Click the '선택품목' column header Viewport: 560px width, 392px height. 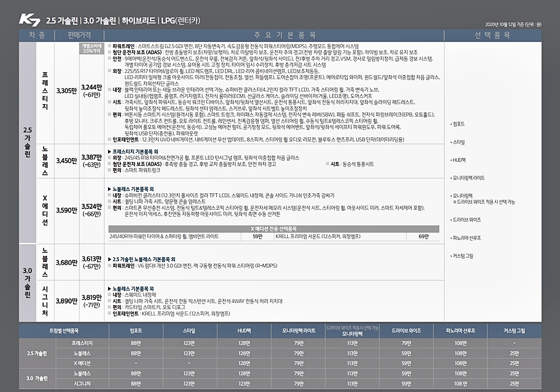pos(492,35)
